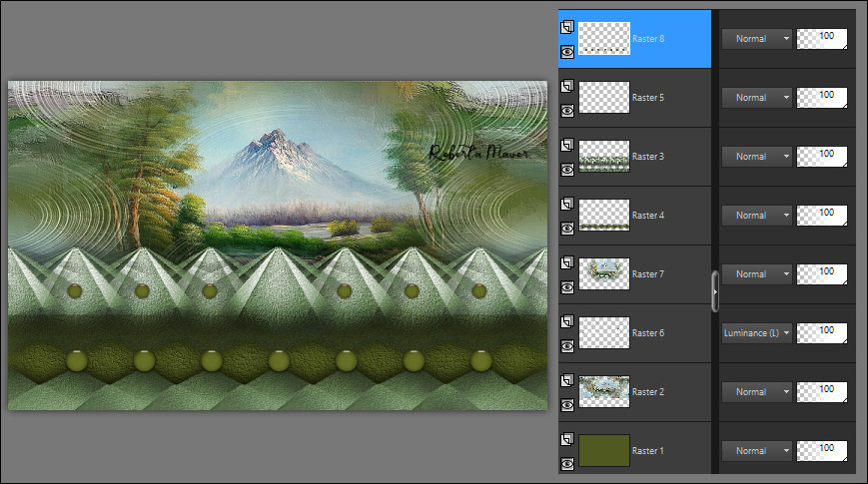
Task: Click the raster layer type icon for Raster 6
Action: point(567,321)
